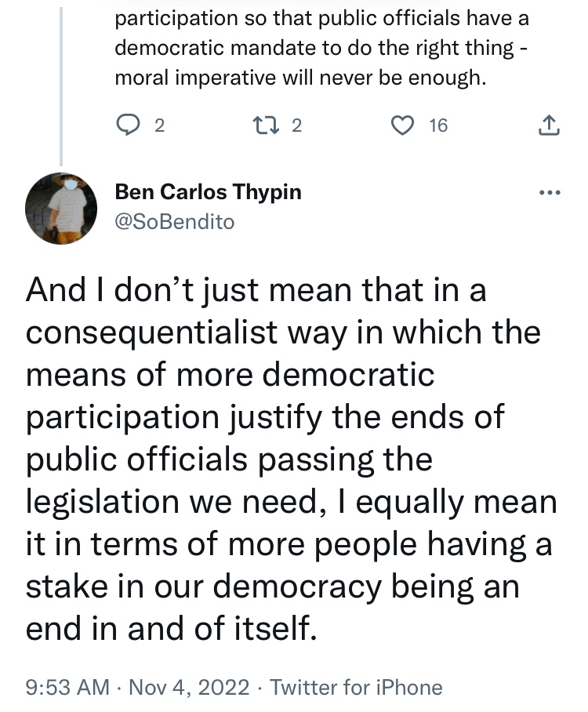
Task: Like the tweet with the heart icon
Action: pos(401,125)
